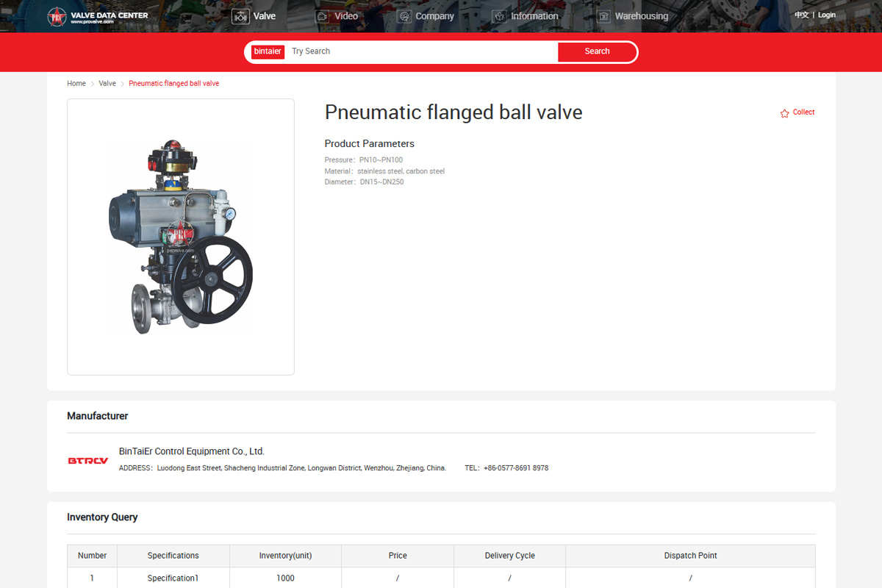The height and width of the screenshot is (588, 882).
Task: Remove the bintaier search tag
Action: coord(268,51)
